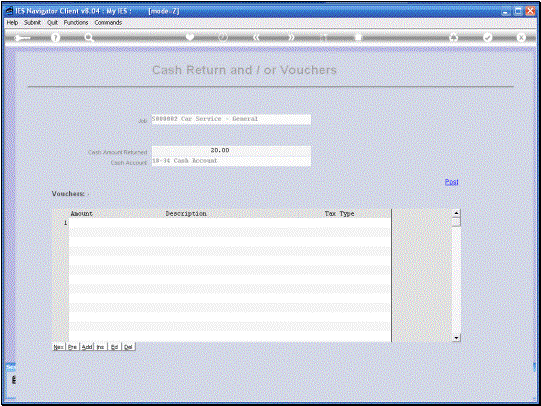This screenshot has width=541, height=406.
Task: Click the Add button below vouchers grid
Action: pos(87,347)
